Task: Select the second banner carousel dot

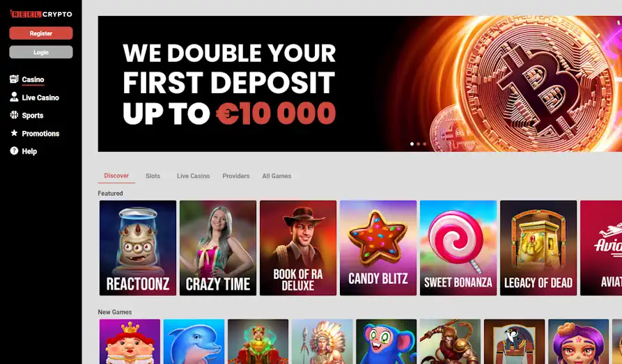Action: (418, 144)
